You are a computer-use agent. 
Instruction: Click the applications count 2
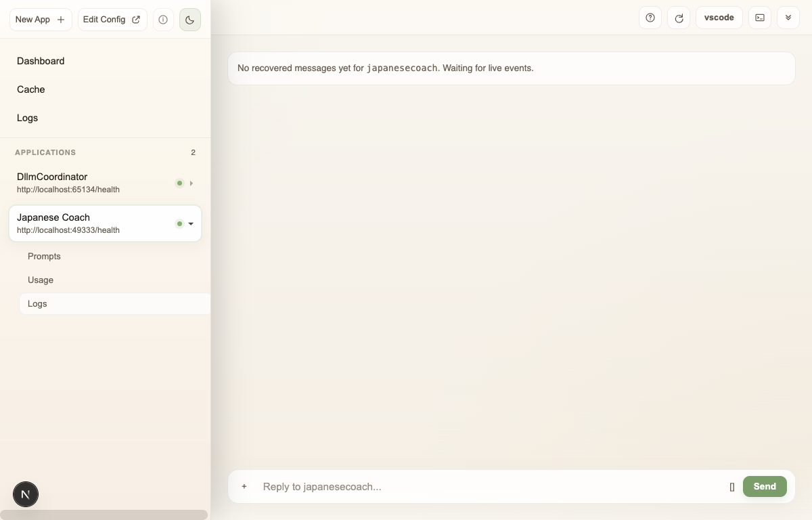click(x=193, y=152)
